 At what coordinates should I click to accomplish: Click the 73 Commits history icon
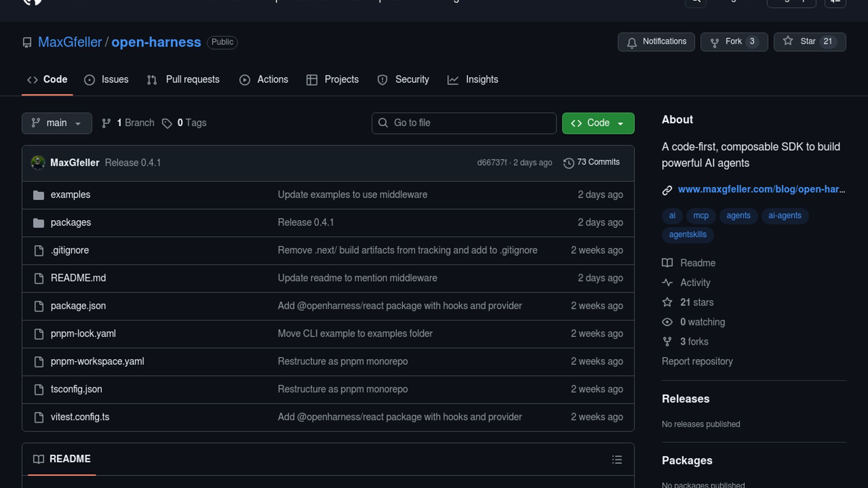[569, 163]
